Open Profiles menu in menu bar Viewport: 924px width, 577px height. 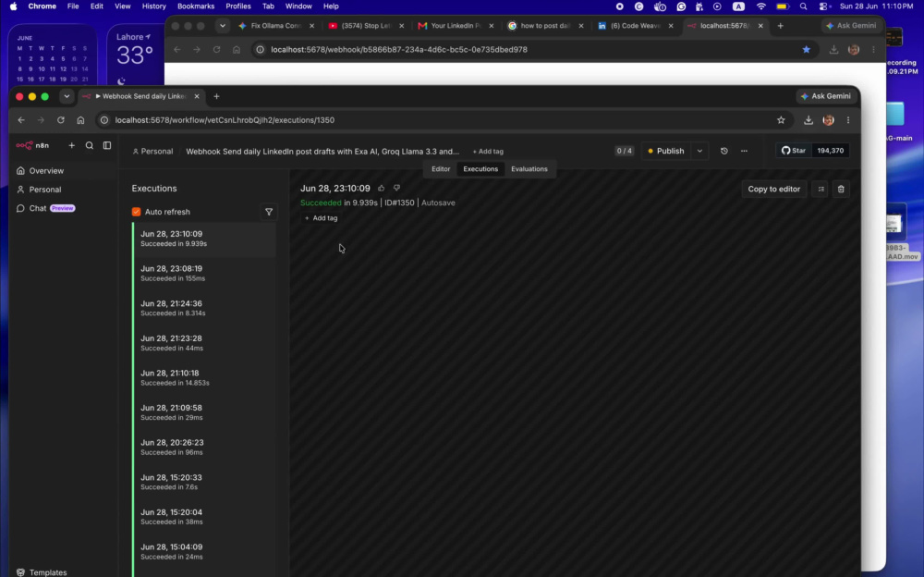(x=238, y=6)
